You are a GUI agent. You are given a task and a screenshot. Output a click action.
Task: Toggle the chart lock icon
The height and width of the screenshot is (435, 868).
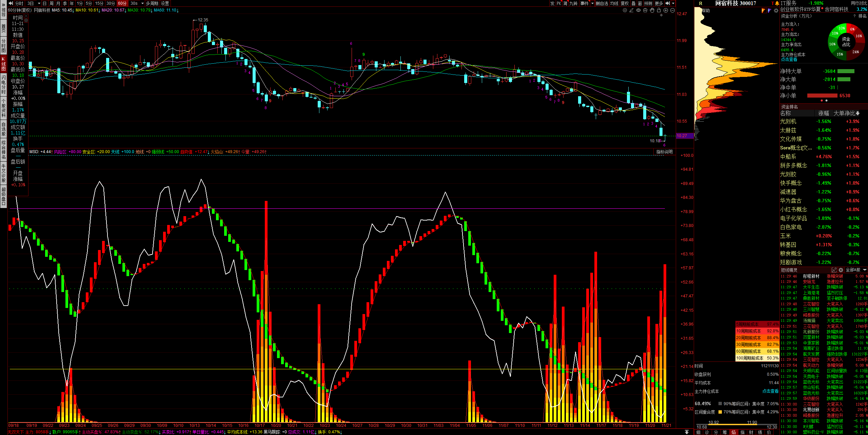[x=659, y=10]
